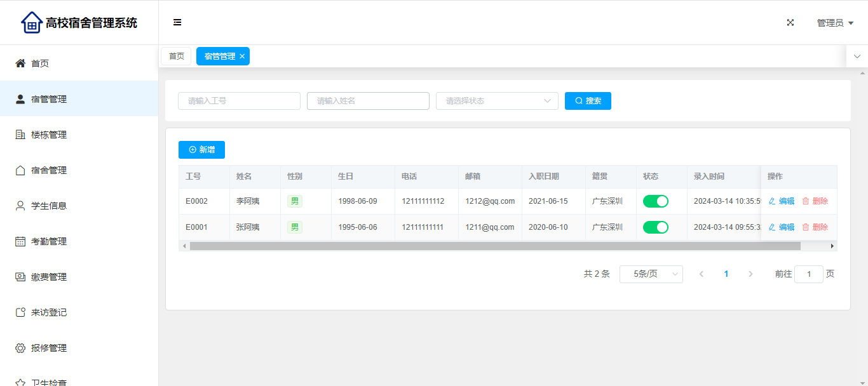The image size is (868, 386).
Task: Click the 搜索 button
Action: pyautogui.click(x=588, y=101)
